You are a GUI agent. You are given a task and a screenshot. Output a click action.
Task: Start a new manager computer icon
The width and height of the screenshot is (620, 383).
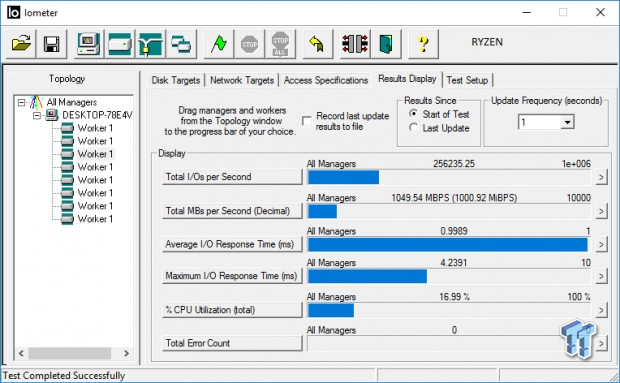tap(89, 44)
